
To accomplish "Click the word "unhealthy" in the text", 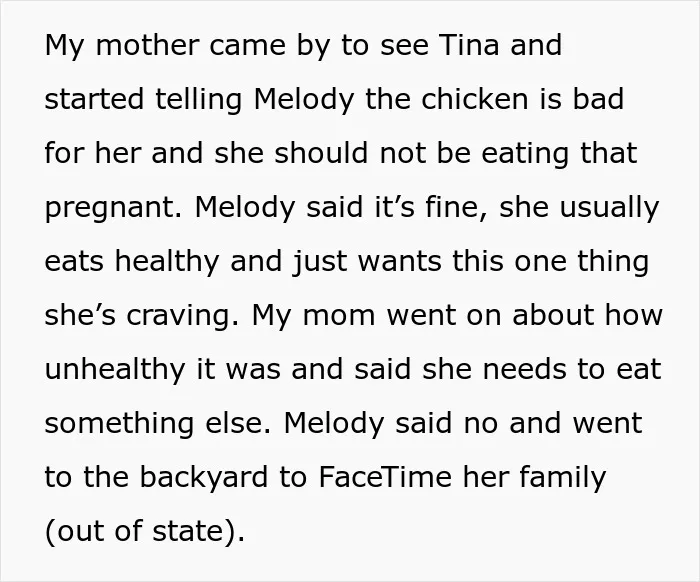I will pos(115,370).
